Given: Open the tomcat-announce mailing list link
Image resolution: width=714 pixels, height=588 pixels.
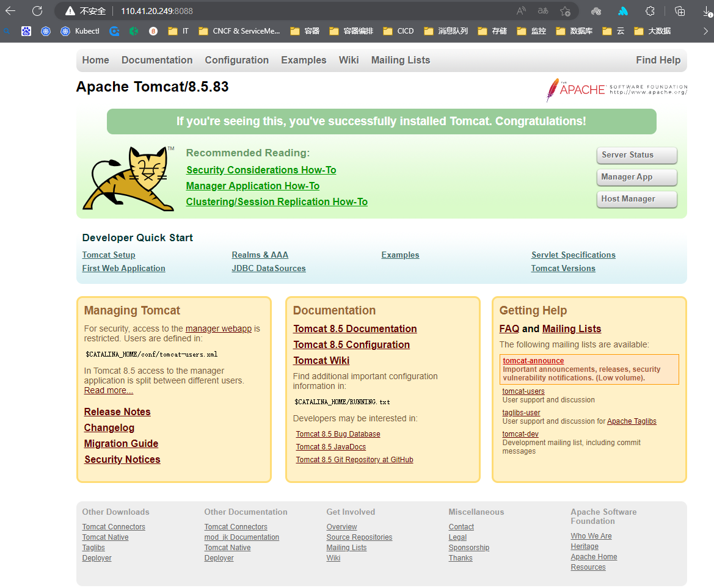Looking at the screenshot, I should click(x=533, y=360).
